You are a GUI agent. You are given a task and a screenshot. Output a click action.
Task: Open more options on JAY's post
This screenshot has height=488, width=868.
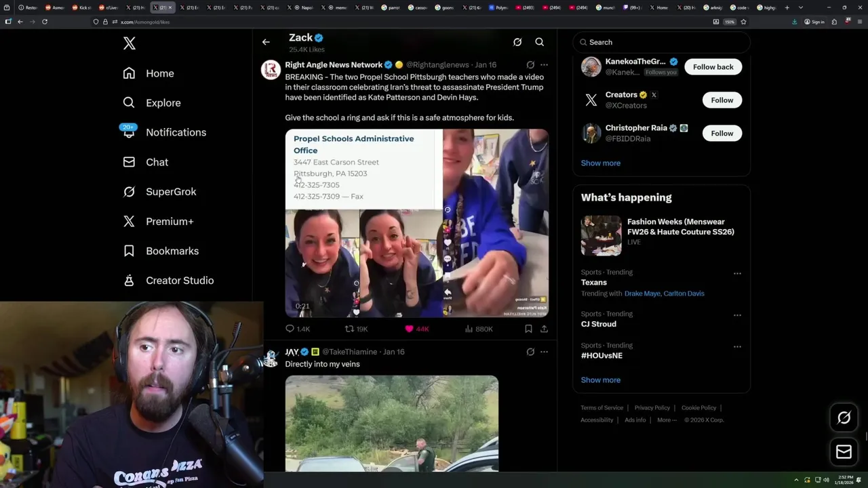click(x=544, y=352)
